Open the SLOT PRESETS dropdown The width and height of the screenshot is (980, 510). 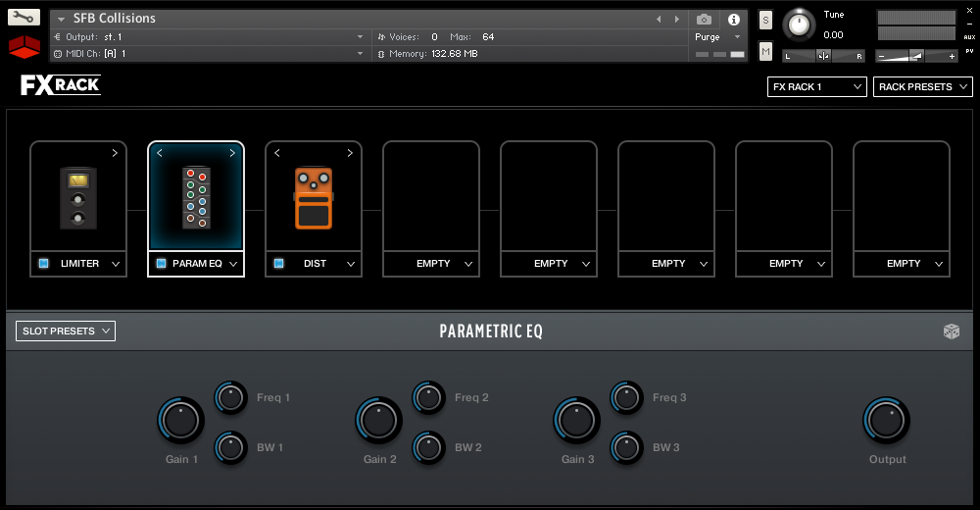point(66,331)
